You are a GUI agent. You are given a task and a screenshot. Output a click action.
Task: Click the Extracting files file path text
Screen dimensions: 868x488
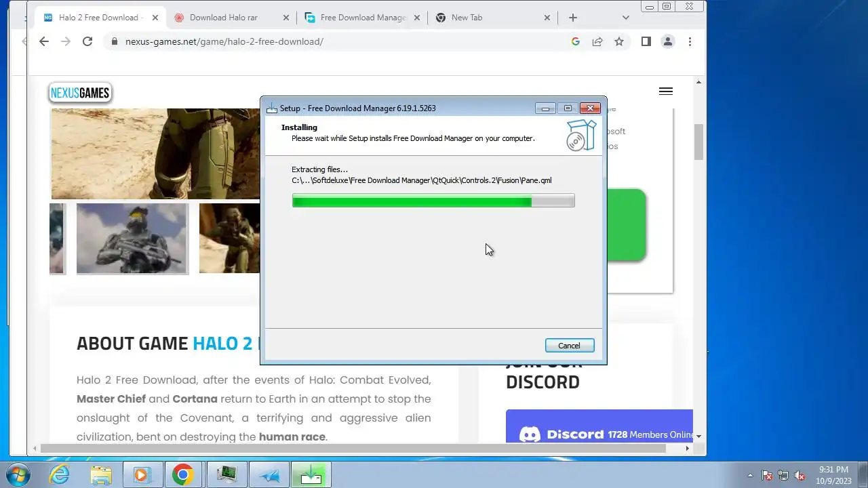point(422,180)
